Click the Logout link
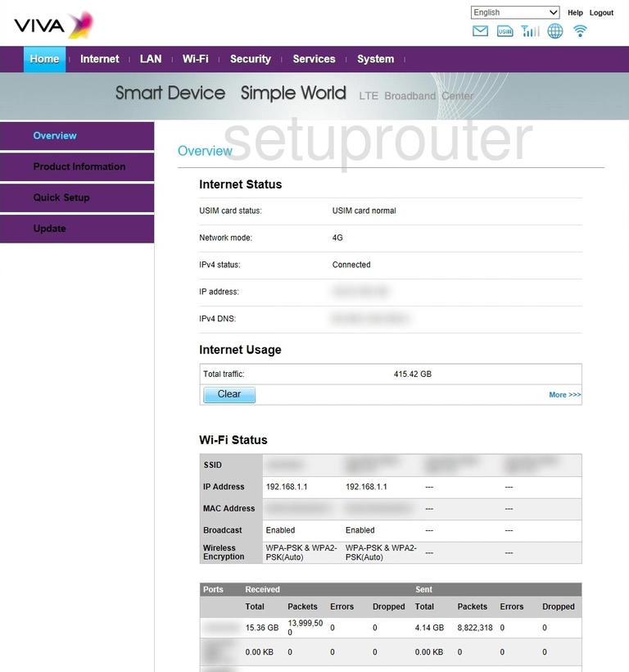This screenshot has height=672, width=629. 601,13
